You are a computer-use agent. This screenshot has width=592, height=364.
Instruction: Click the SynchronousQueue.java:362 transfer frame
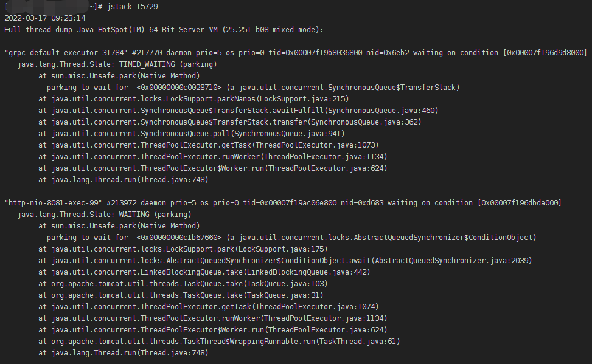229,122
